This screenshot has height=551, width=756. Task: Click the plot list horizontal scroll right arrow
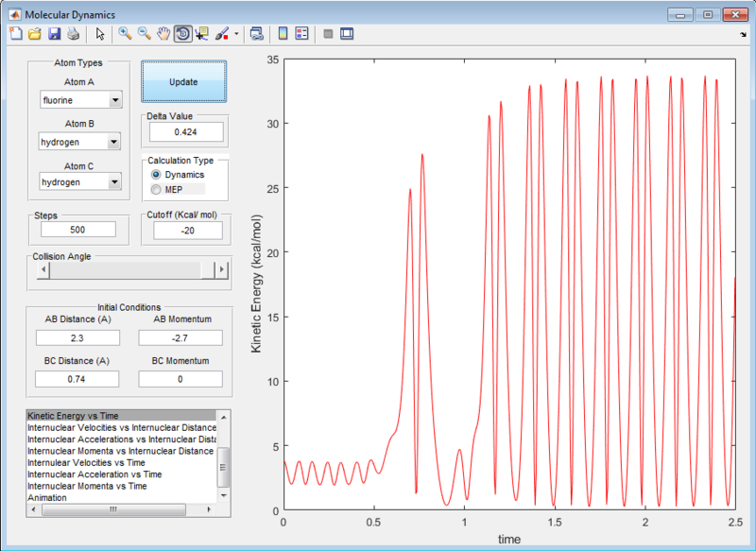coord(209,509)
